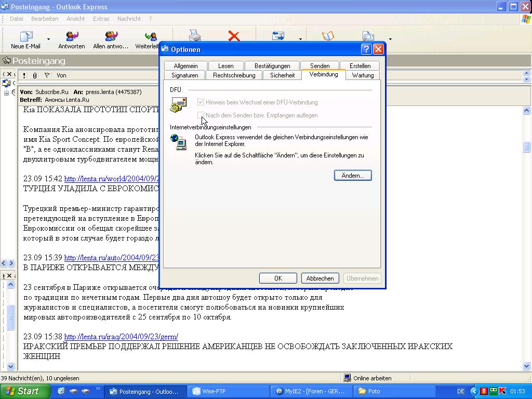Create a new message with Neue E-Mail
This screenshot has height=399, width=532.
coord(26,39)
